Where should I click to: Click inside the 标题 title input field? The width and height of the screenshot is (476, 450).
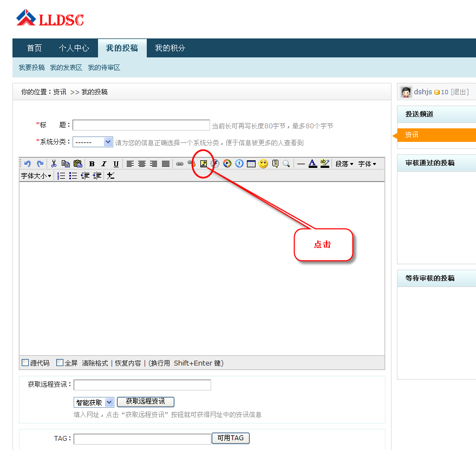[141, 125]
